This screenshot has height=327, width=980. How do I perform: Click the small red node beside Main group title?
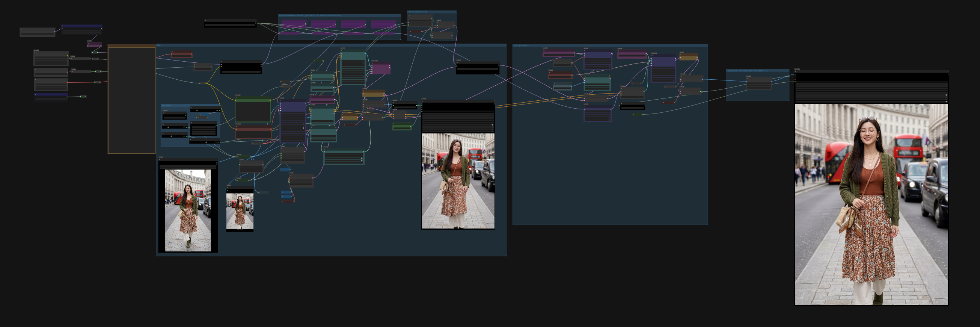pos(182,54)
